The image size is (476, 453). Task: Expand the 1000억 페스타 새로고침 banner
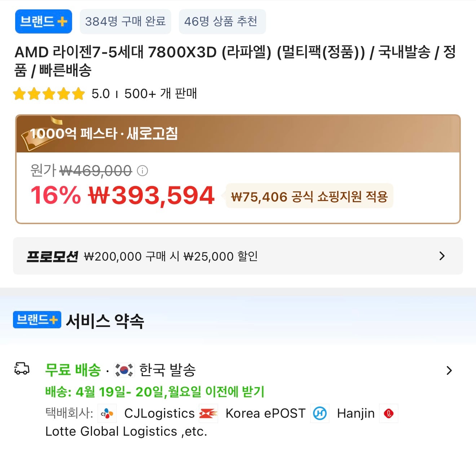tap(238, 134)
